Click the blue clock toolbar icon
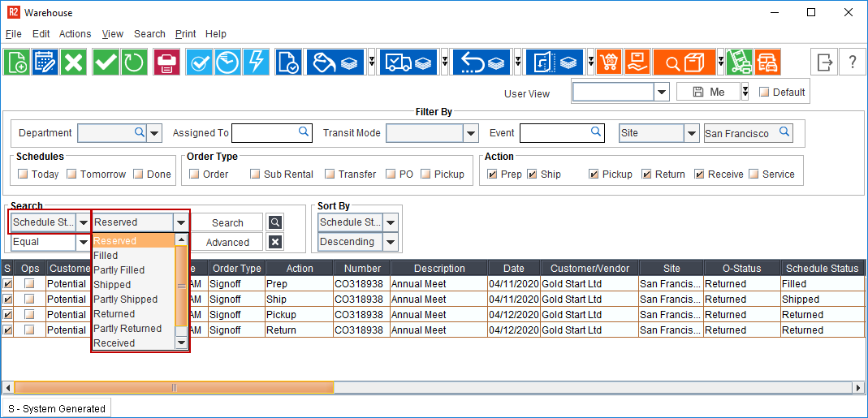Viewport: 868px width, 418px height. pos(227,62)
